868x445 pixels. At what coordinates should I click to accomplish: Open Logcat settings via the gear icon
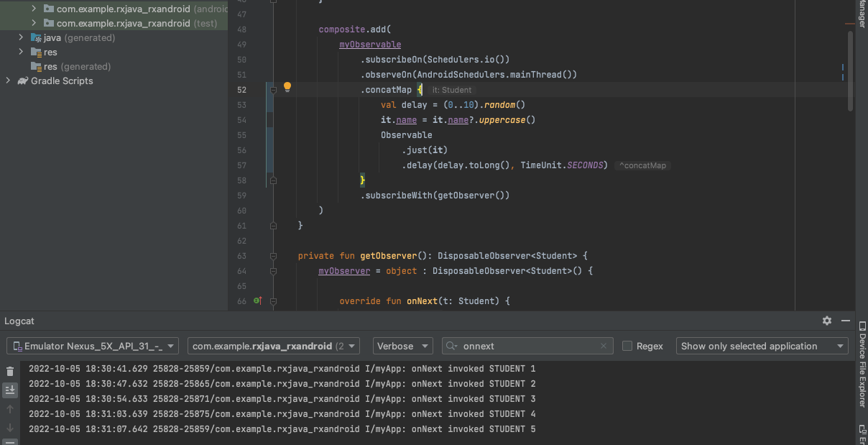(826, 321)
